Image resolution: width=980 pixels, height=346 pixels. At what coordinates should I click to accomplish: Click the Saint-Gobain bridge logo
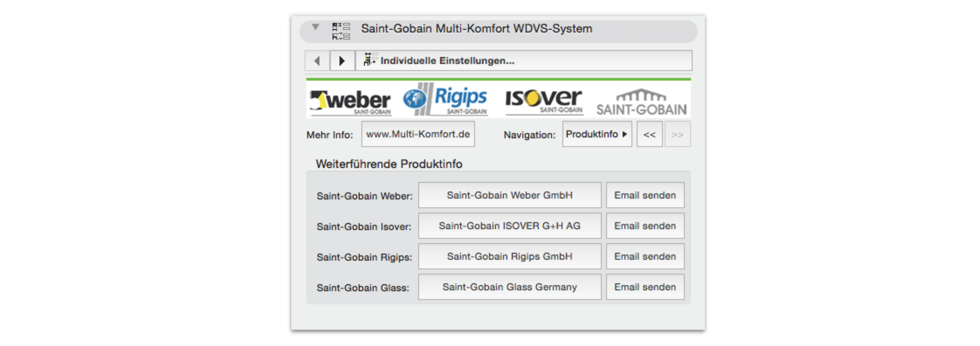[x=641, y=102]
